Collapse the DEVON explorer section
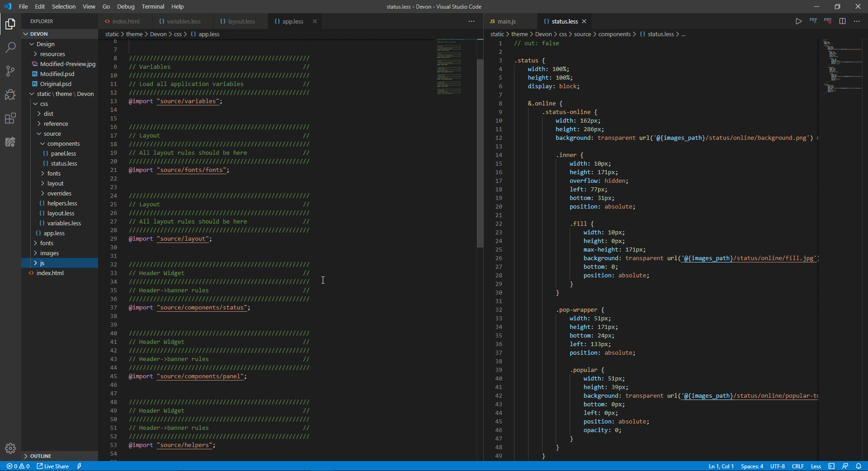The image size is (868, 471). coord(60,34)
